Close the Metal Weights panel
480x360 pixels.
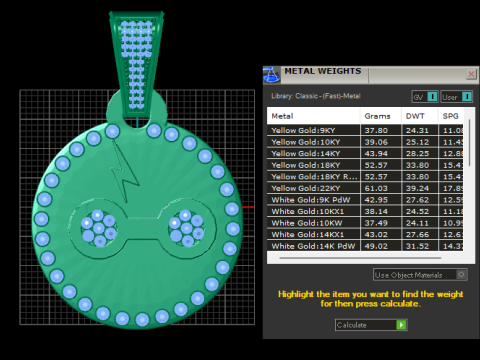[x=471, y=74]
